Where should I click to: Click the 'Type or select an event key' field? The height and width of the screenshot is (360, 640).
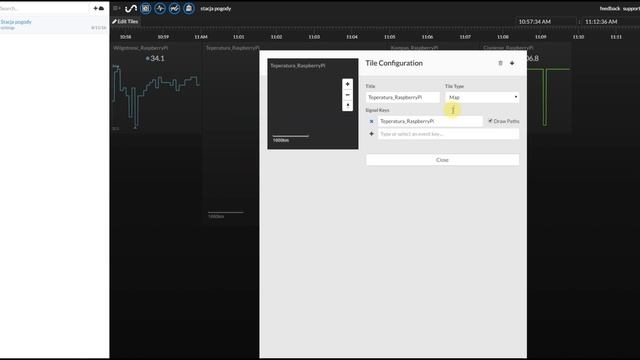pos(448,134)
